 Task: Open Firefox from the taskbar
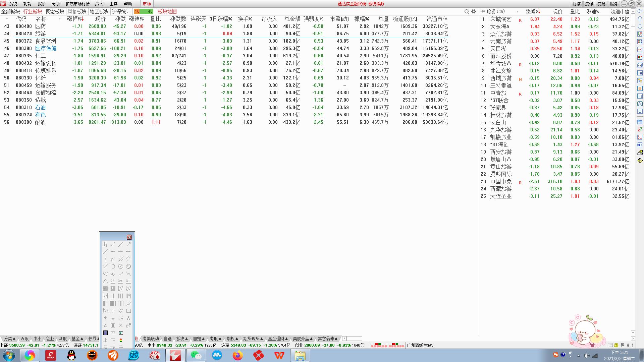238,355
